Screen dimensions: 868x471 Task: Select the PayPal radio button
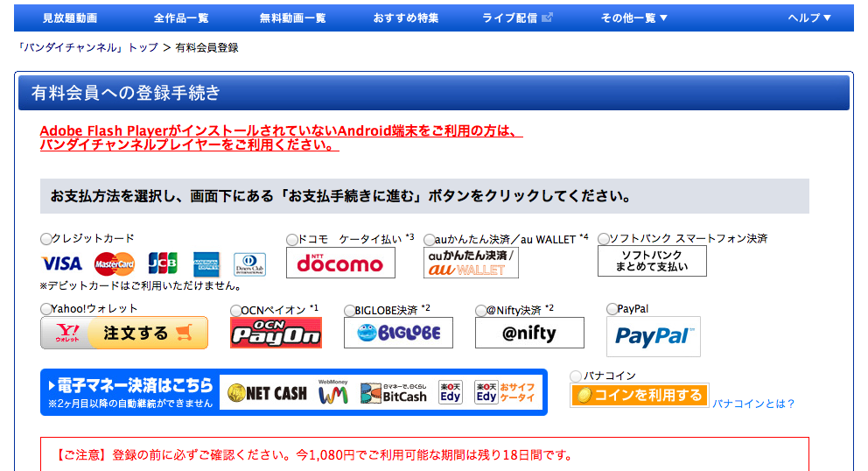pos(612,309)
